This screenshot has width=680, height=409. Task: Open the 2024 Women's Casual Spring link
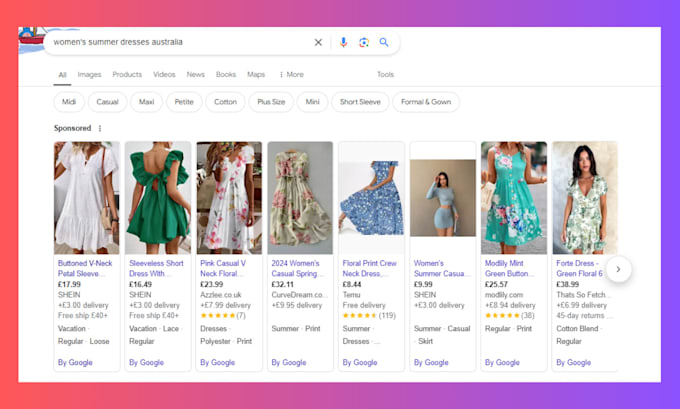(x=297, y=268)
